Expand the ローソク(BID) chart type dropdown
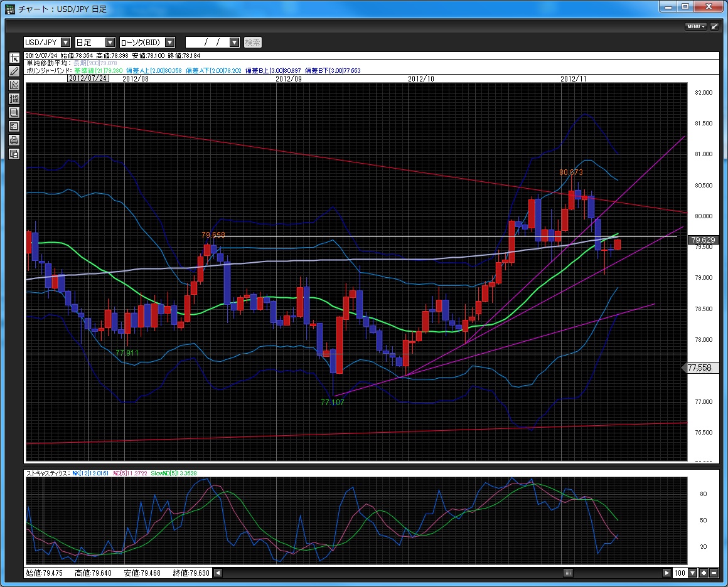The width and height of the screenshot is (728, 587). 170,43
